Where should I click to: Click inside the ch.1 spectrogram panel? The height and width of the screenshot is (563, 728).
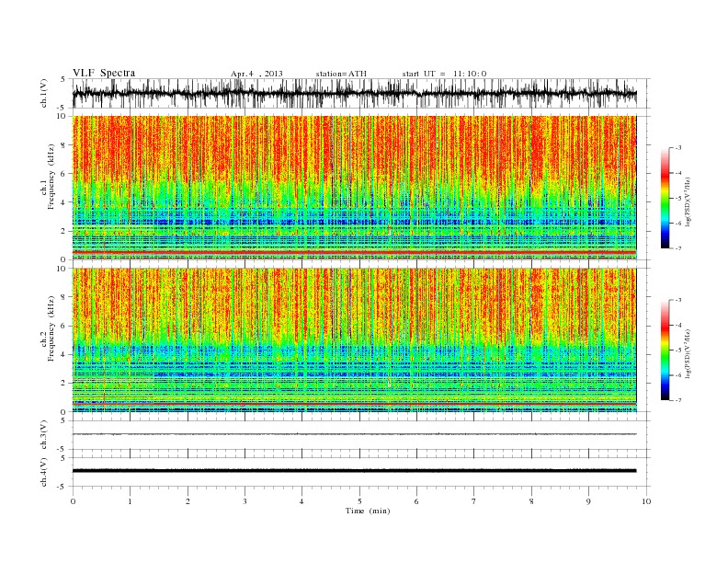(354, 188)
